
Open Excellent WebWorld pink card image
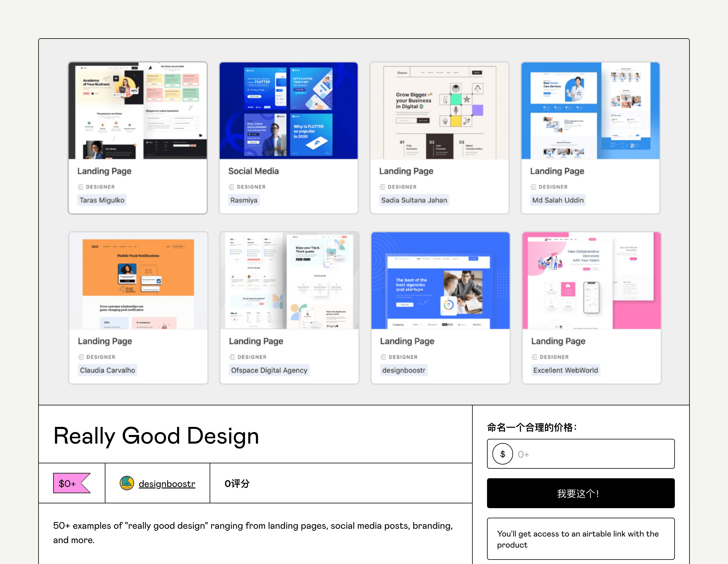point(591,281)
